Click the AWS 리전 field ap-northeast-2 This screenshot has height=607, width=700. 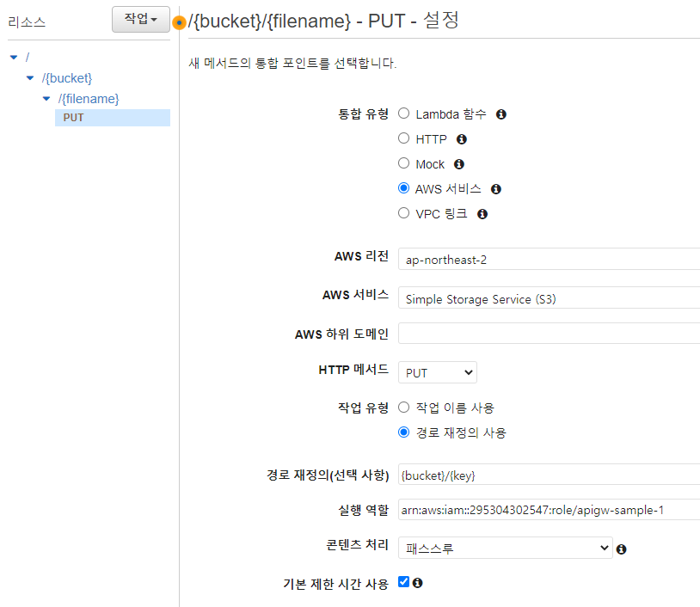[x=550, y=260]
